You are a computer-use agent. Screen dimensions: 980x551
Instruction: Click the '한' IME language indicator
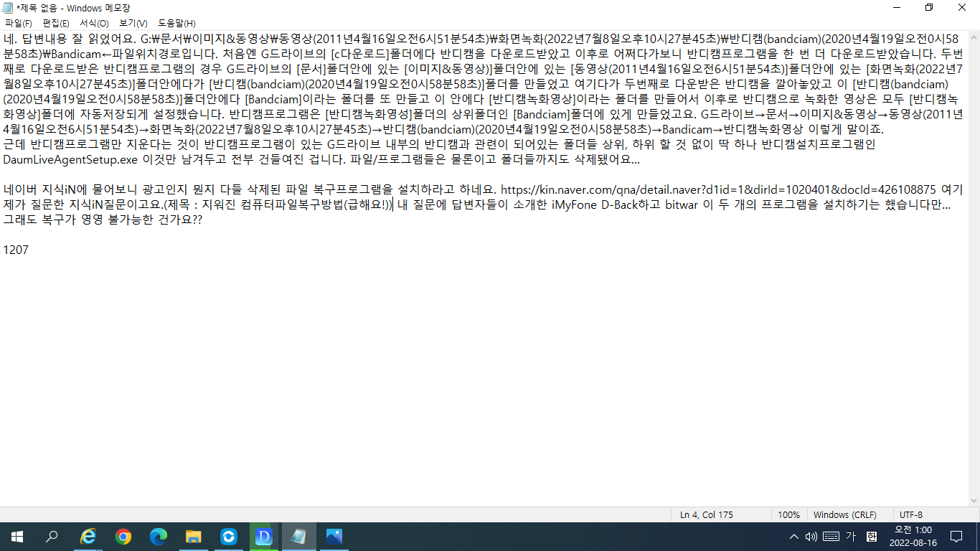871,536
